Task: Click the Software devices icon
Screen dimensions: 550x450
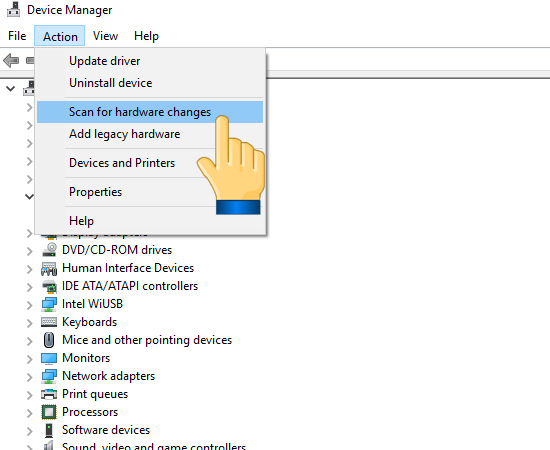Action: 49,430
